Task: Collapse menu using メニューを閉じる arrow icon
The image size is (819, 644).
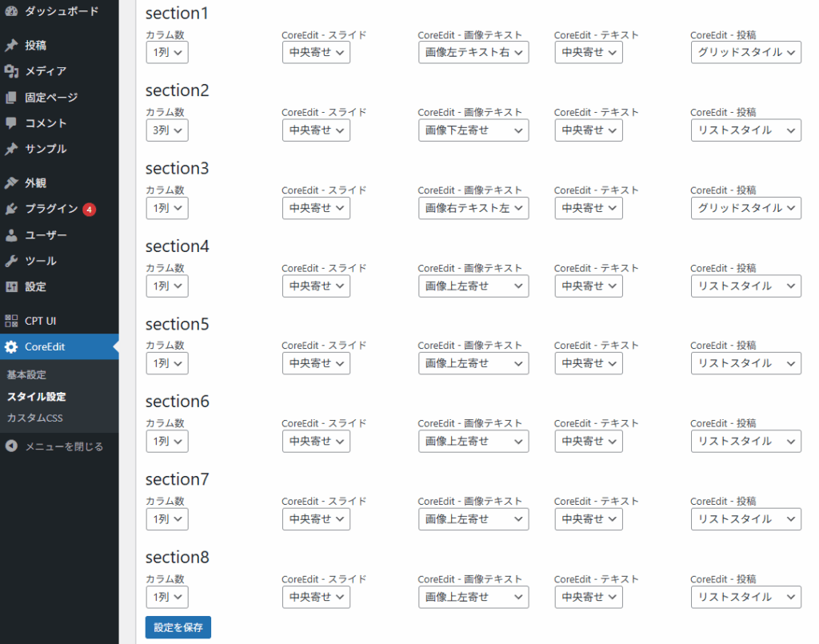Action: click(11, 446)
